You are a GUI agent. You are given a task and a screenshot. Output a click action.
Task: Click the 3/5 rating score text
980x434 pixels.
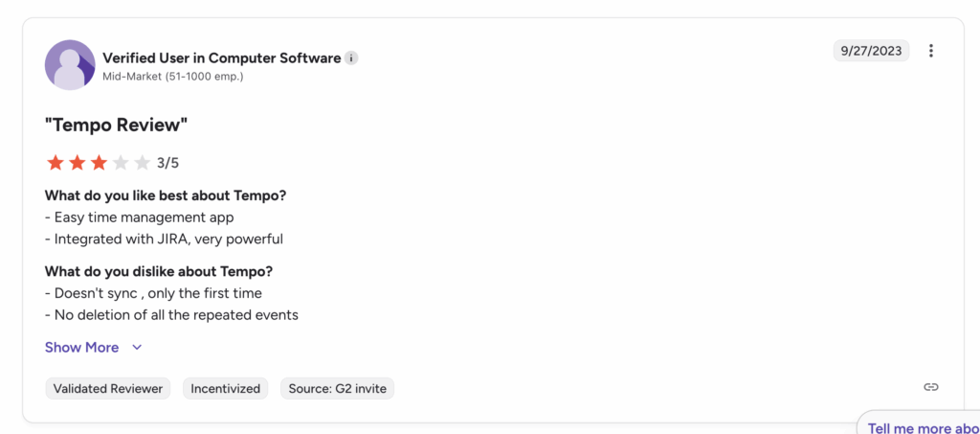(167, 163)
